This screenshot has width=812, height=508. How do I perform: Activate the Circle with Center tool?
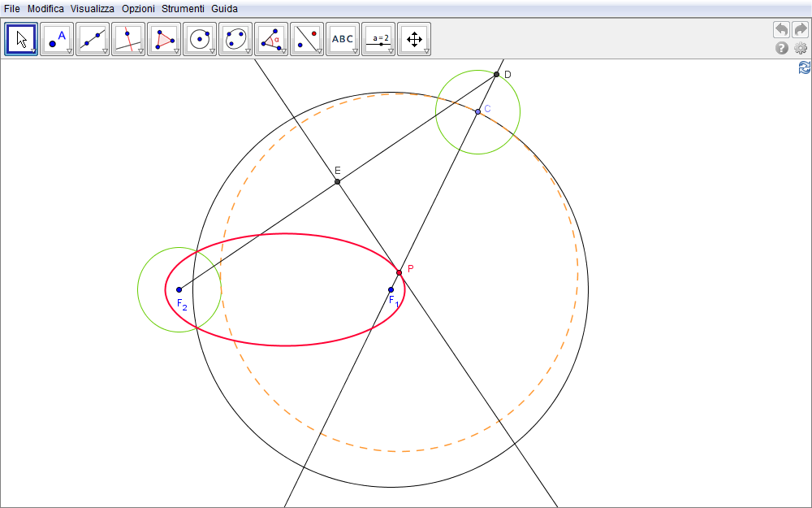pos(200,38)
